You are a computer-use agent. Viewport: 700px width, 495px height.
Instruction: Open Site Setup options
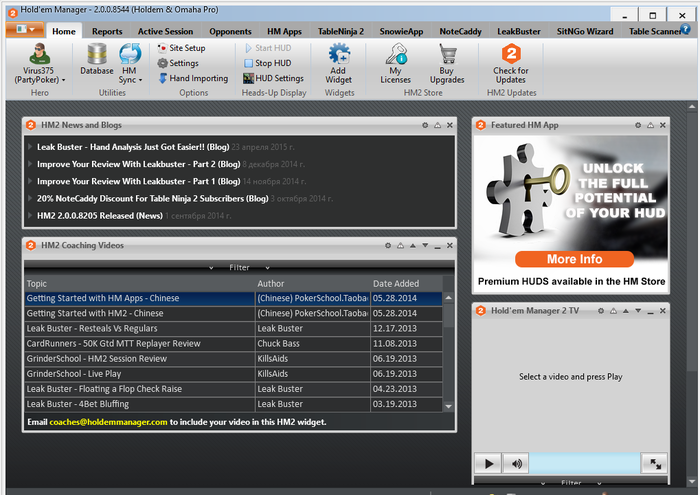tap(182, 48)
